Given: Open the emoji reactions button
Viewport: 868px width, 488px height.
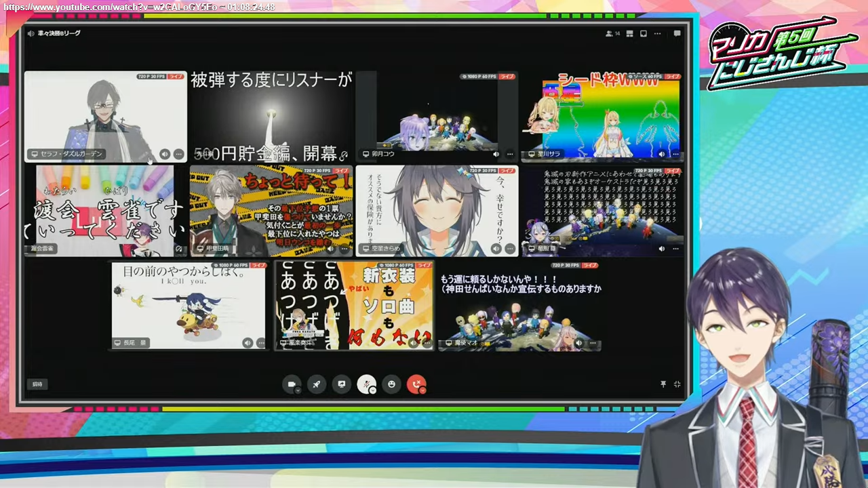Looking at the screenshot, I should click(391, 384).
